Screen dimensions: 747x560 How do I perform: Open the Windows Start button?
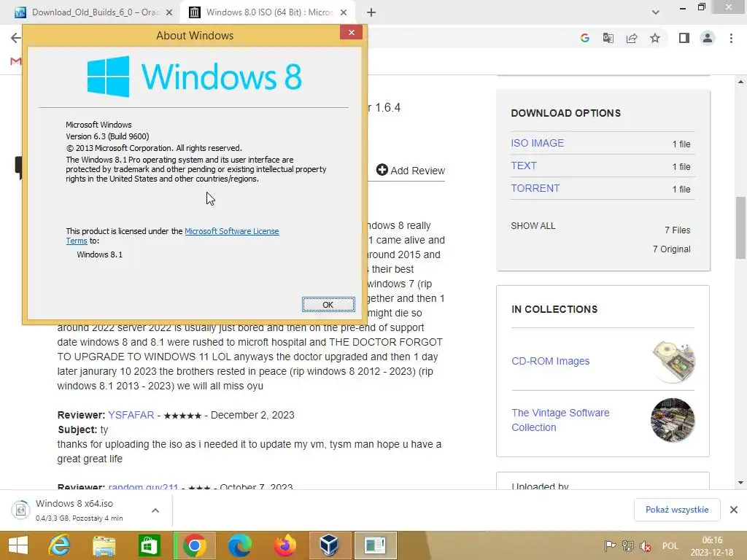click(18, 545)
